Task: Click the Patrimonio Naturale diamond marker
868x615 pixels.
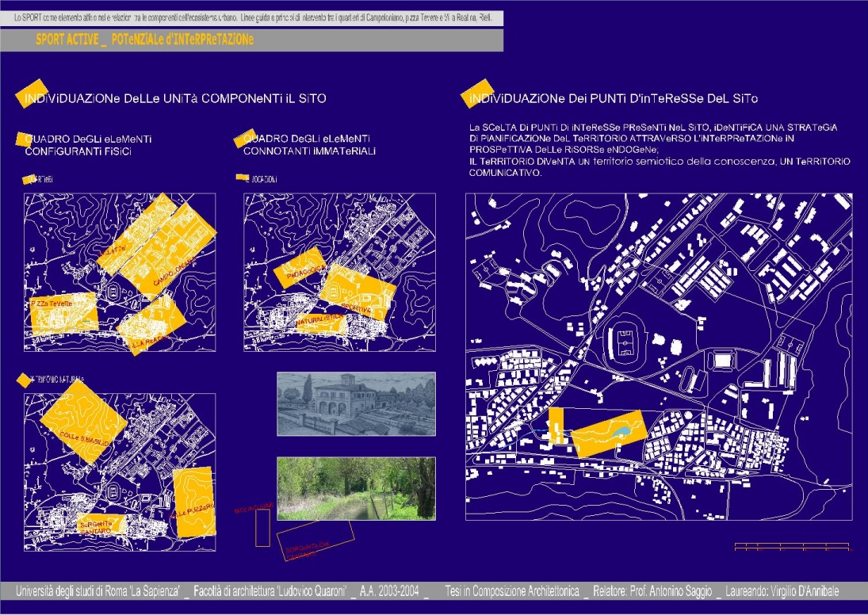Action: (x=23, y=381)
